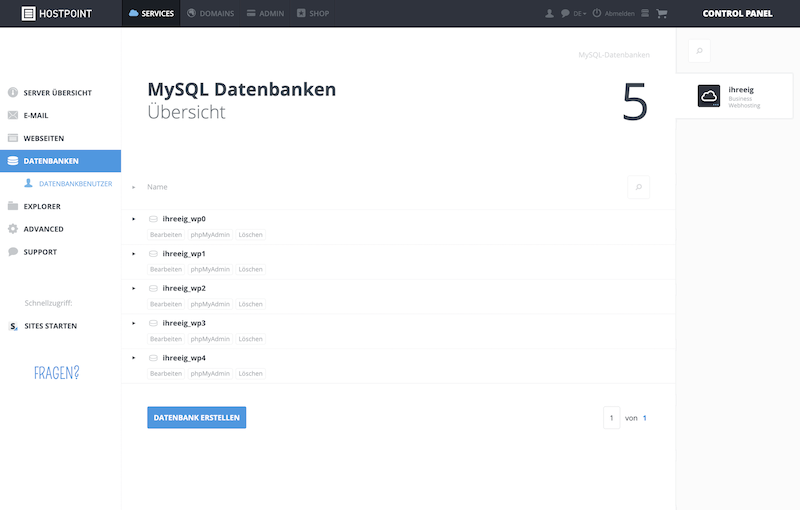800x510 pixels.
Task: Click database icon next to ihreeig_wp4
Action: coord(153,358)
